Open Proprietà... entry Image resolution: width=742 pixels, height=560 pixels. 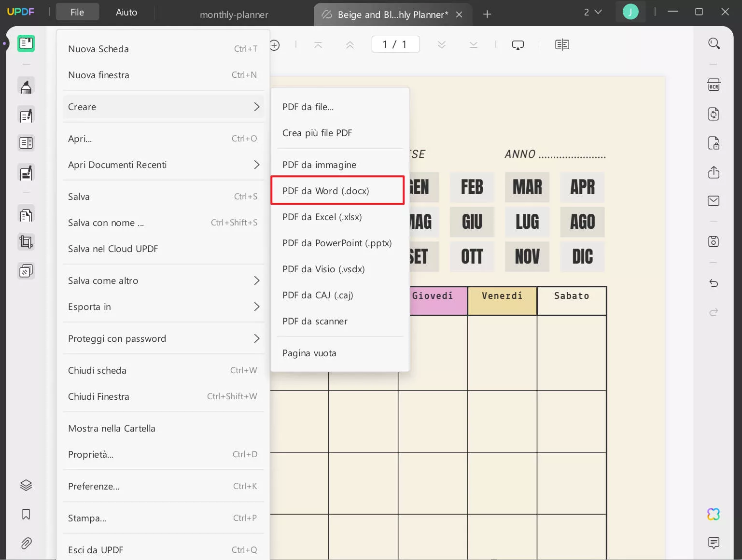coord(163,454)
